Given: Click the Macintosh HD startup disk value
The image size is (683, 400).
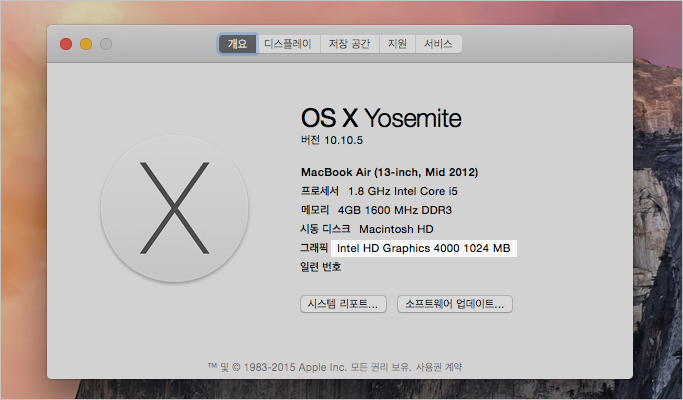Looking at the screenshot, I should coord(396,229).
